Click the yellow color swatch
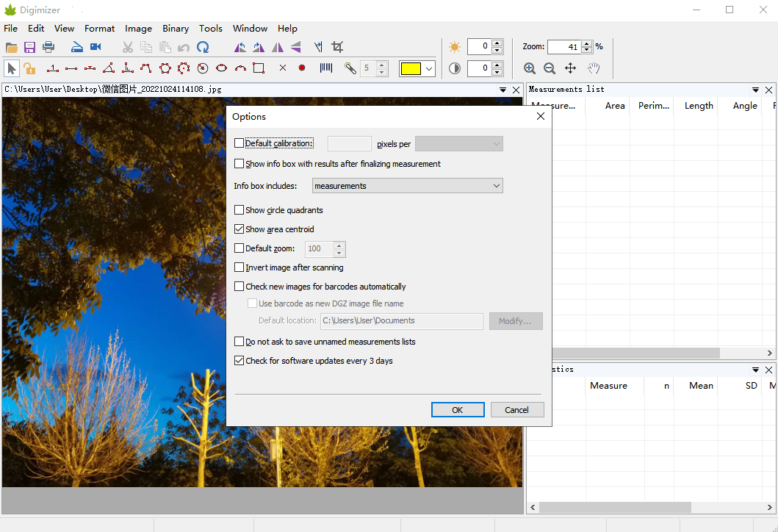 point(411,68)
